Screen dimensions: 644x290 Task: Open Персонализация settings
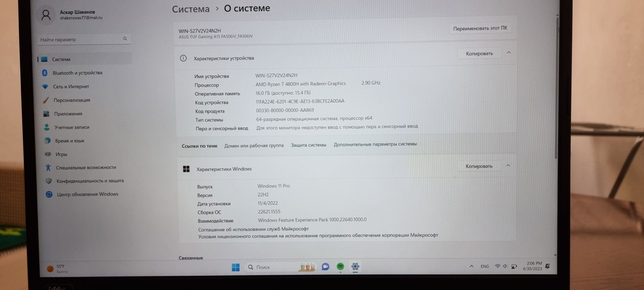point(72,100)
